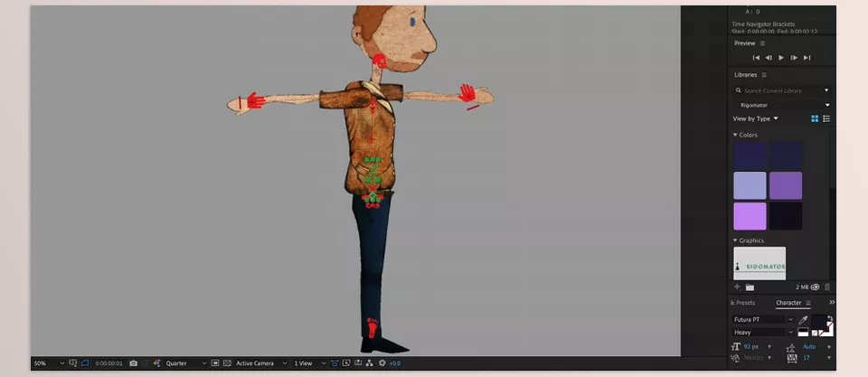Open the search scope dropdown arrow in Libraries
Image resolution: width=868 pixels, height=377 pixels.
click(x=826, y=90)
